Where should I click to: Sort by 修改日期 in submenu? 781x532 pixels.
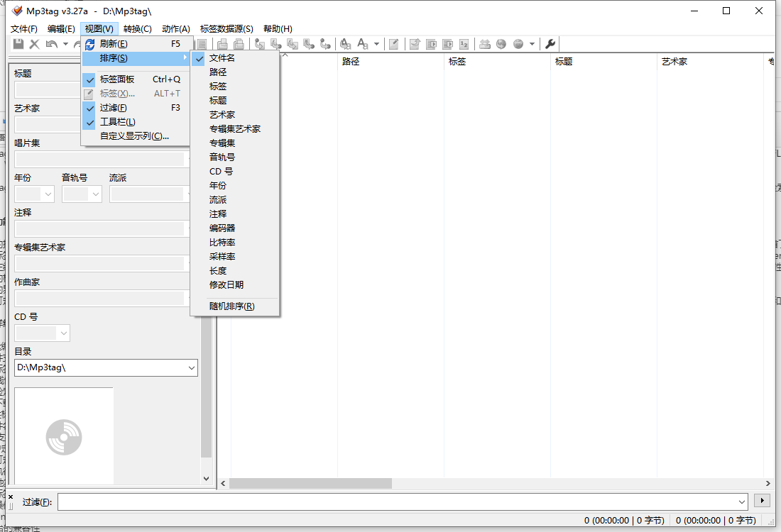(x=234, y=284)
